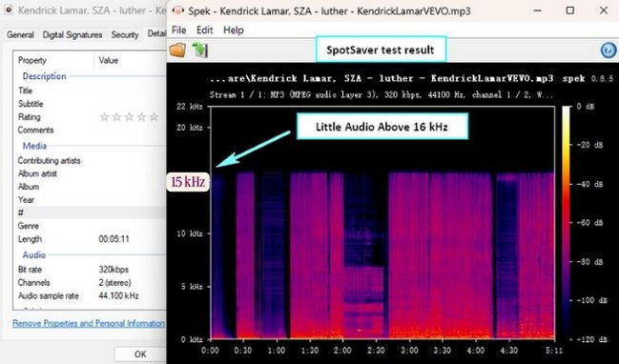This screenshot has height=364, width=619.
Task: Select the # track number row
Action: pos(90,212)
